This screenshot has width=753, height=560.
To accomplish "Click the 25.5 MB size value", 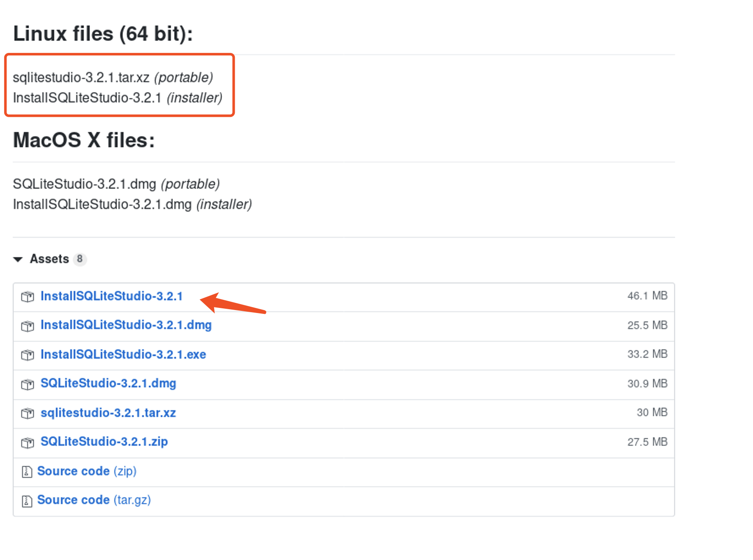I will click(x=647, y=325).
